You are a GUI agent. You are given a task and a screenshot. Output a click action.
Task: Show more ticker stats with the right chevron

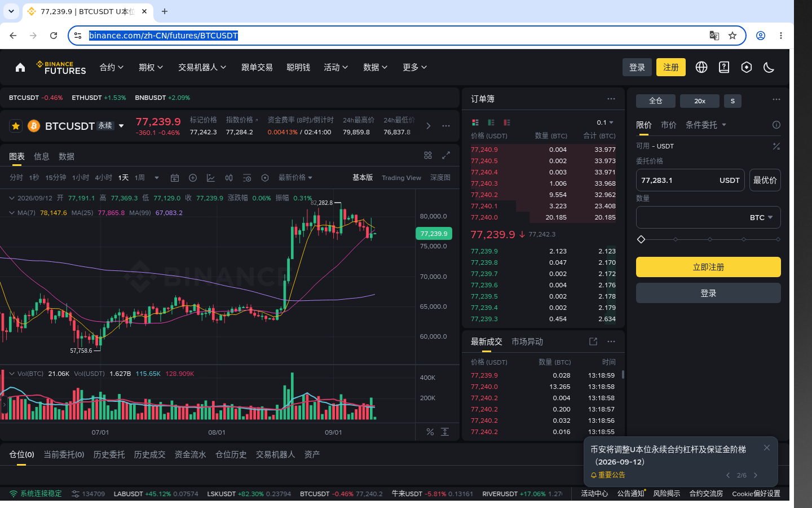429,126
